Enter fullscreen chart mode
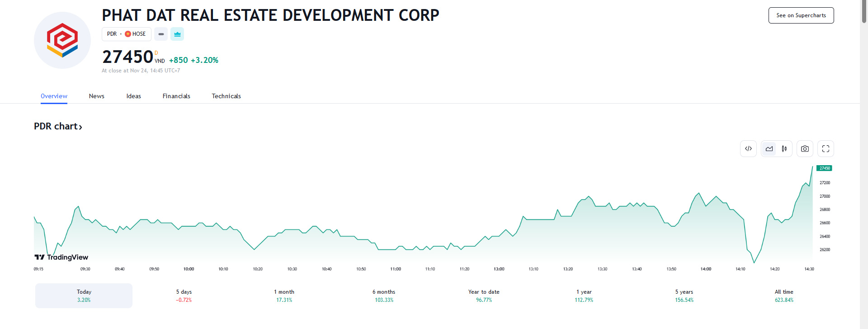Screen dimensions: 868x329 click(x=826, y=149)
